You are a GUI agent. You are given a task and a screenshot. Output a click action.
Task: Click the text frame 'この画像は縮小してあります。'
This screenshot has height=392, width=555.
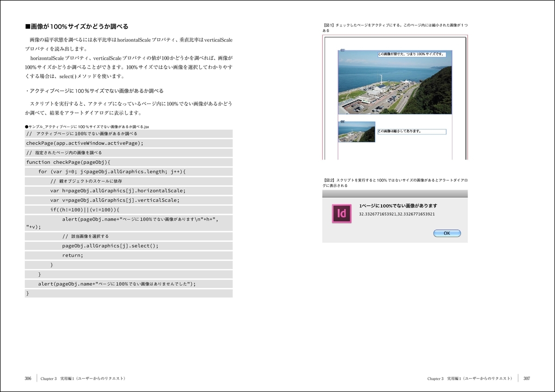coord(412,131)
